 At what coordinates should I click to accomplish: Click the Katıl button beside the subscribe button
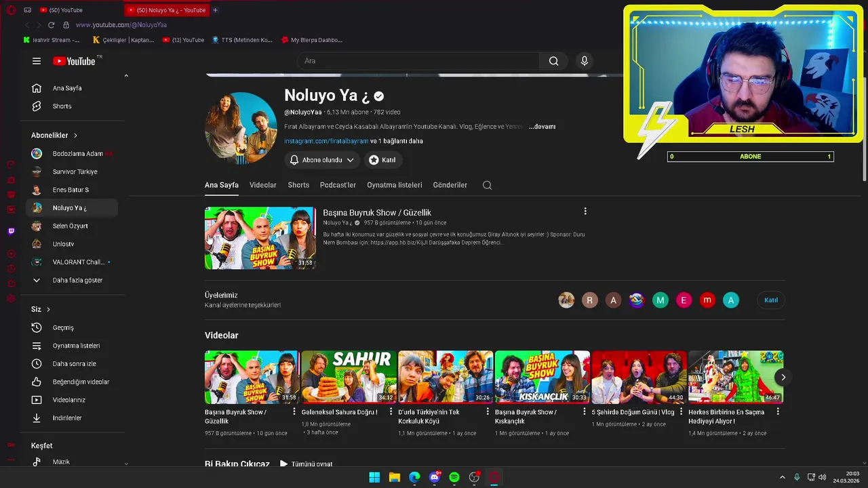coord(382,160)
